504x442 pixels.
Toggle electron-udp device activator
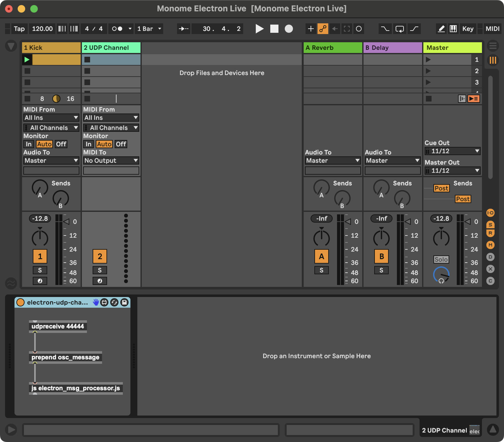pos(20,302)
